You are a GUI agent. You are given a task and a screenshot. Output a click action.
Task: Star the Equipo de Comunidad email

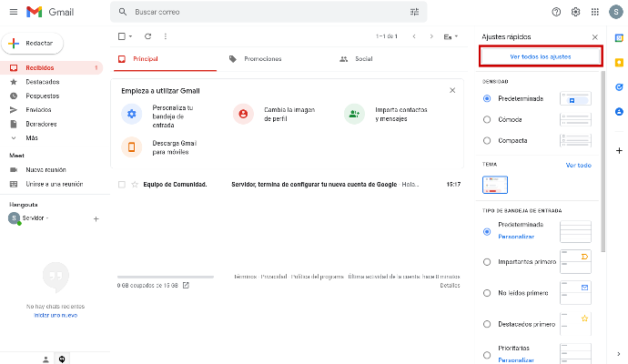pyautogui.click(x=135, y=184)
